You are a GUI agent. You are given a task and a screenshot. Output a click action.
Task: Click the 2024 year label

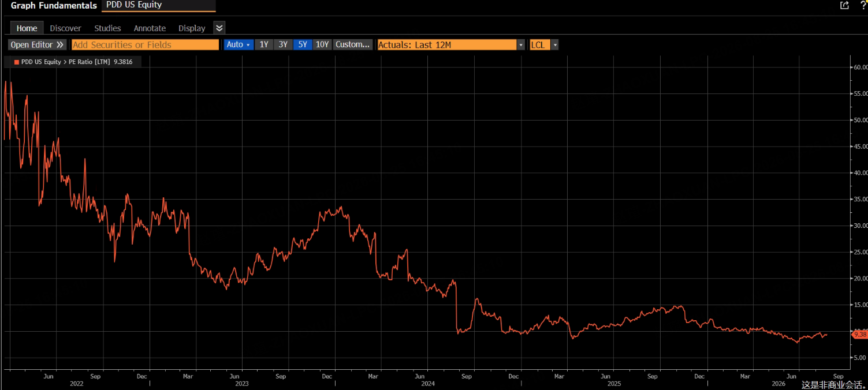coord(428,384)
